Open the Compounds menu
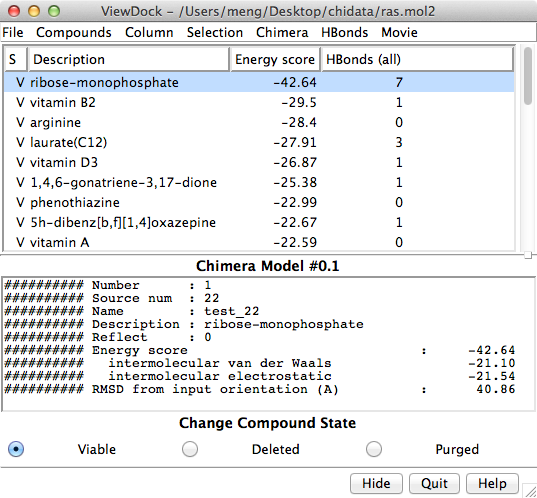Viewport: 537px width, 498px height. pyautogui.click(x=74, y=33)
